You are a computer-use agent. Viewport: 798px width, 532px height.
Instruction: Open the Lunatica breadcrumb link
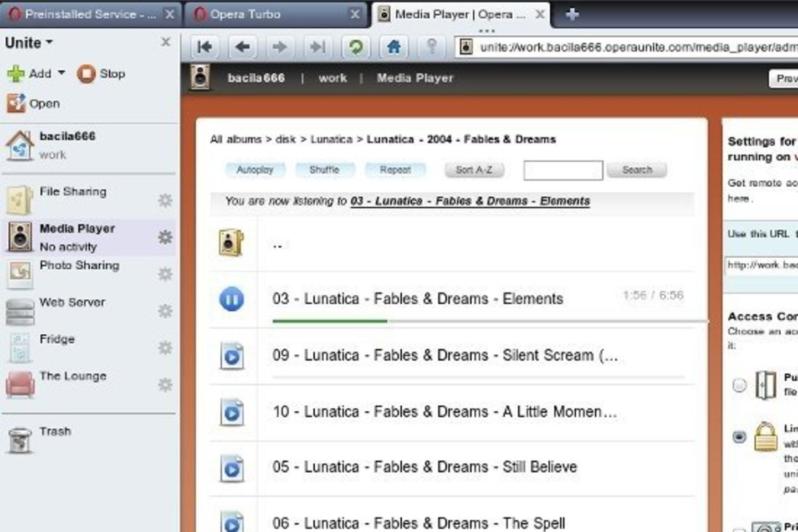(x=331, y=139)
